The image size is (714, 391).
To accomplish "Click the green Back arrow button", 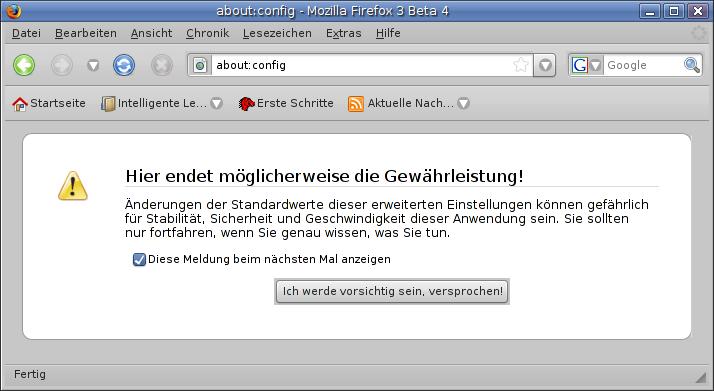I will pyautogui.click(x=24, y=65).
